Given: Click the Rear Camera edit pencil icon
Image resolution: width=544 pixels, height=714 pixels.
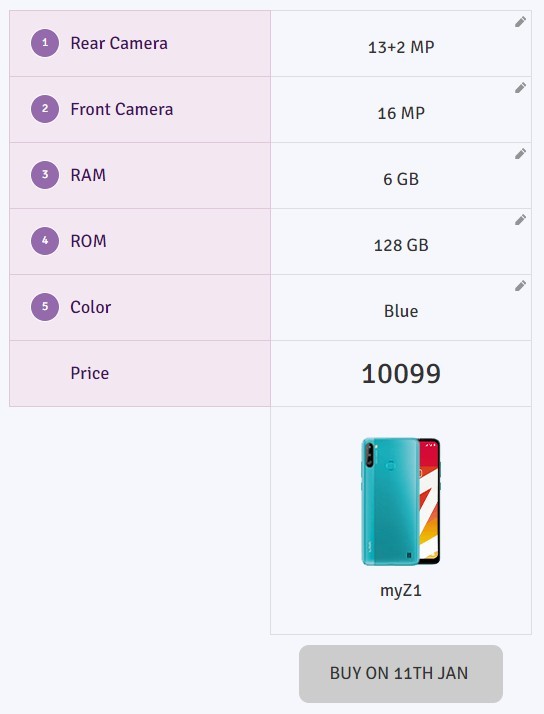Looking at the screenshot, I should point(520,22).
